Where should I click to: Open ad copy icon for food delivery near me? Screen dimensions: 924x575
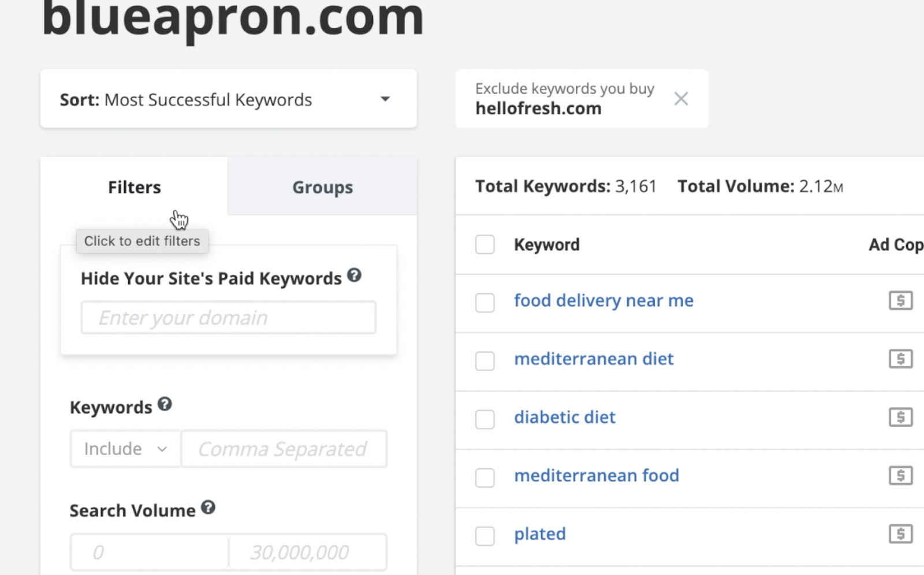click(x=900, y=301)
